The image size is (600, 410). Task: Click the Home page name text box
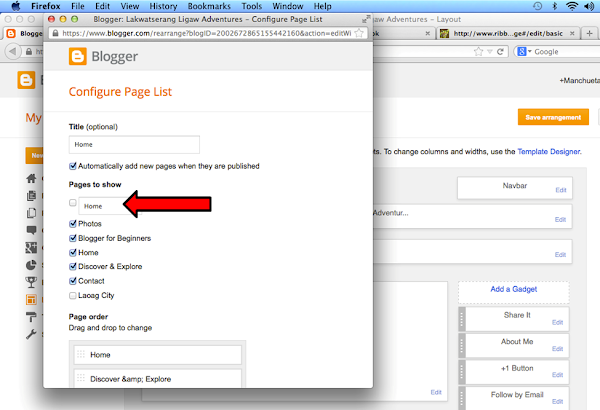101,206
